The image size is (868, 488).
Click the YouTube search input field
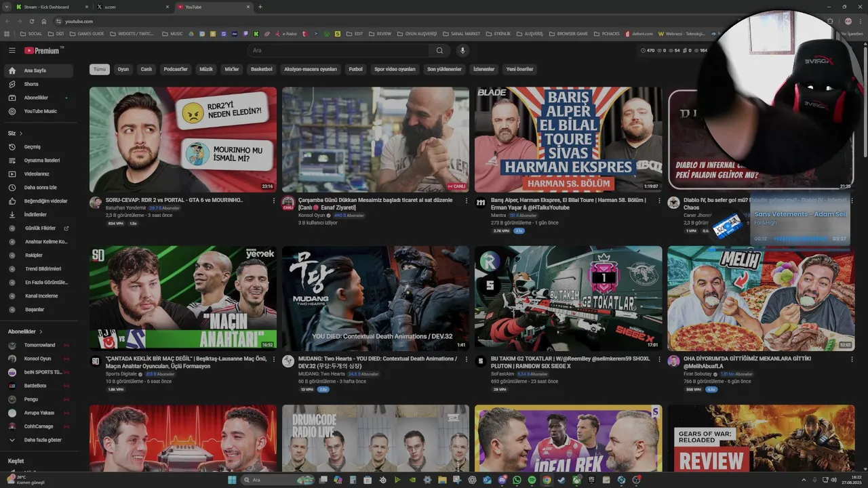click(339, 50)
